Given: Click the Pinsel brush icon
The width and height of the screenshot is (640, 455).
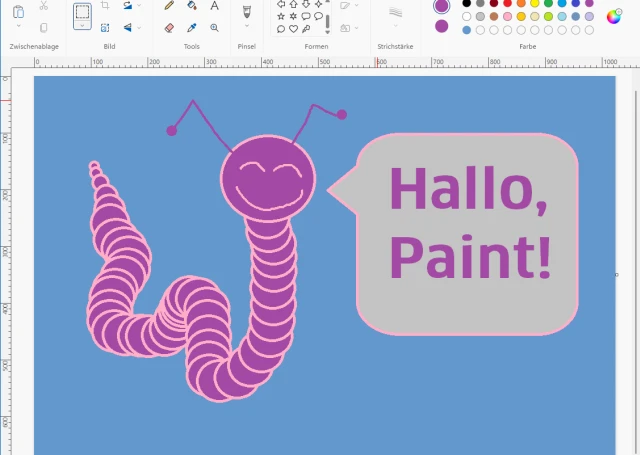Looking at the screenshot, I should coord(247,11).
